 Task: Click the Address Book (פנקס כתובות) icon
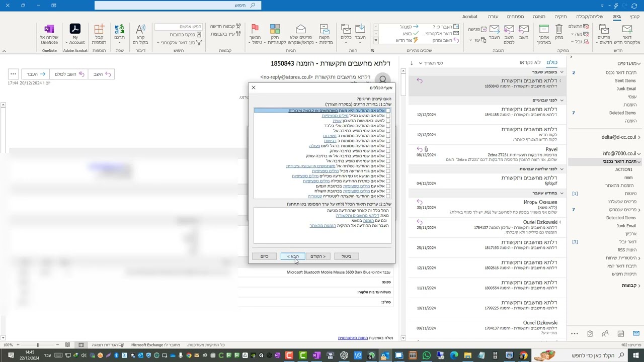pos(199,34)
